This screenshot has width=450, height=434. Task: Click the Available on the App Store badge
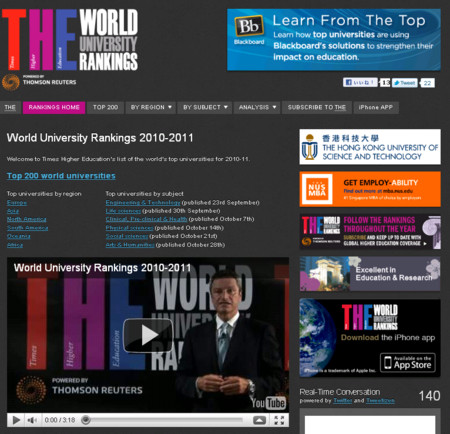(x=408, y=363)
